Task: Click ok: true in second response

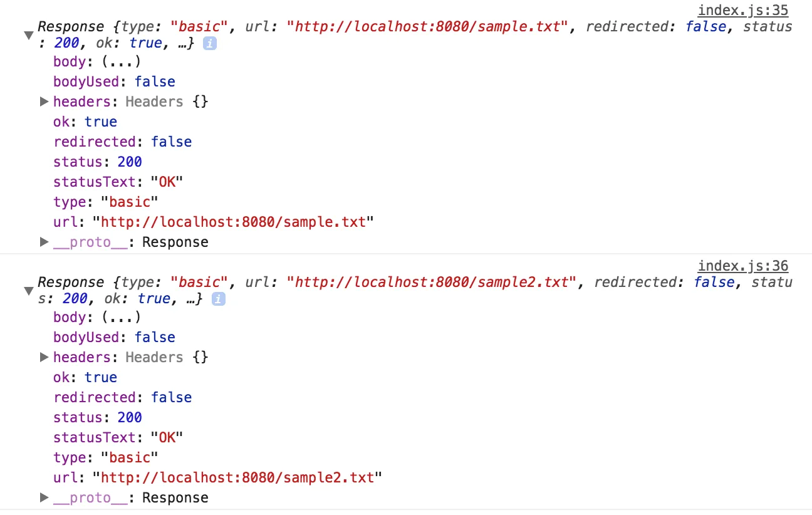Action: click(x=101, y=377)
